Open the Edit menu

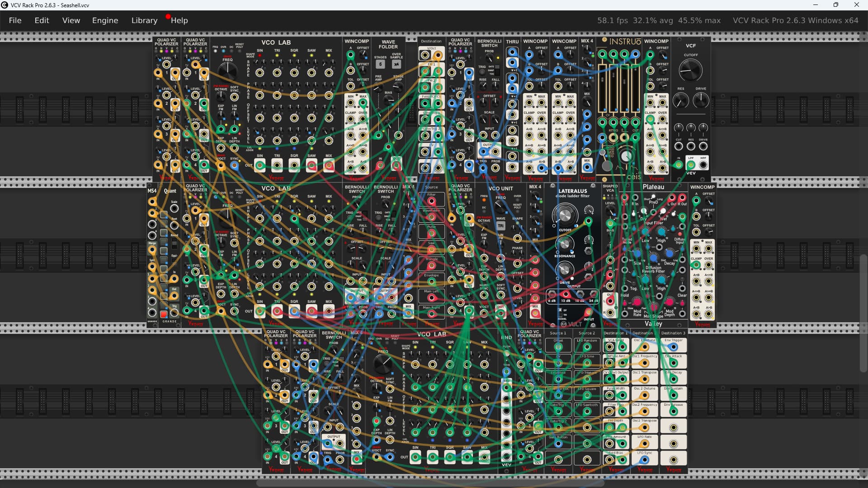coord(42,20)
